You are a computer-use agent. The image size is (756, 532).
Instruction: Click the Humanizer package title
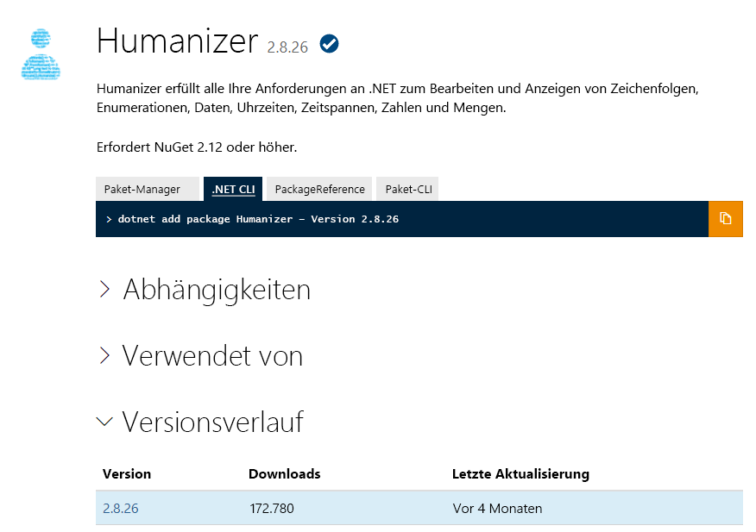click(x=177, y=41)
